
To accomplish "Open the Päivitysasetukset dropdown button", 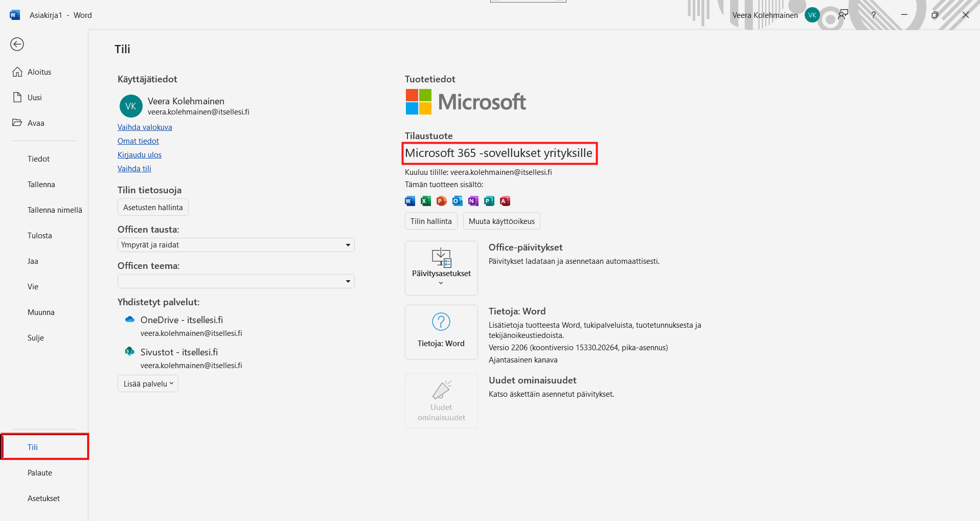I will point(441,268).
